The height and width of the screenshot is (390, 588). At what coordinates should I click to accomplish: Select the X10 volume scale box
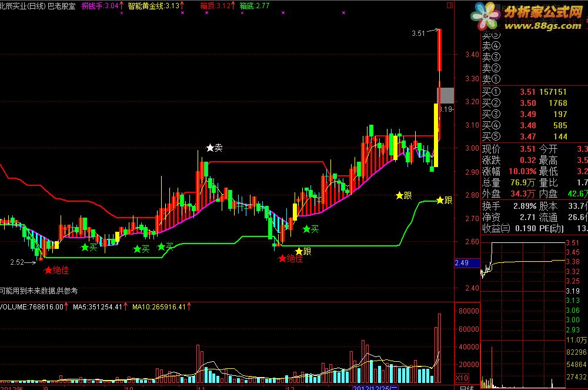(x=462, y=378)
